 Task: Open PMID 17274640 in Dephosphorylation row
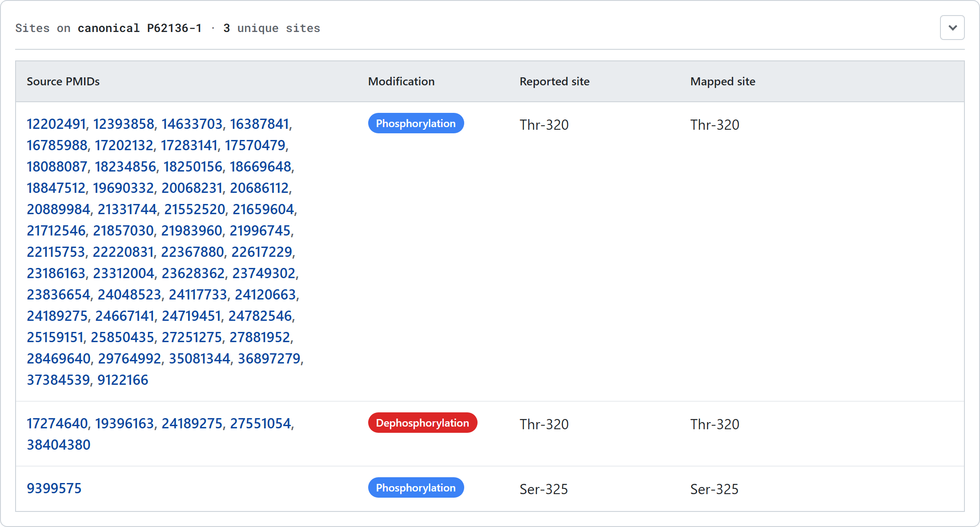point(57,423)
